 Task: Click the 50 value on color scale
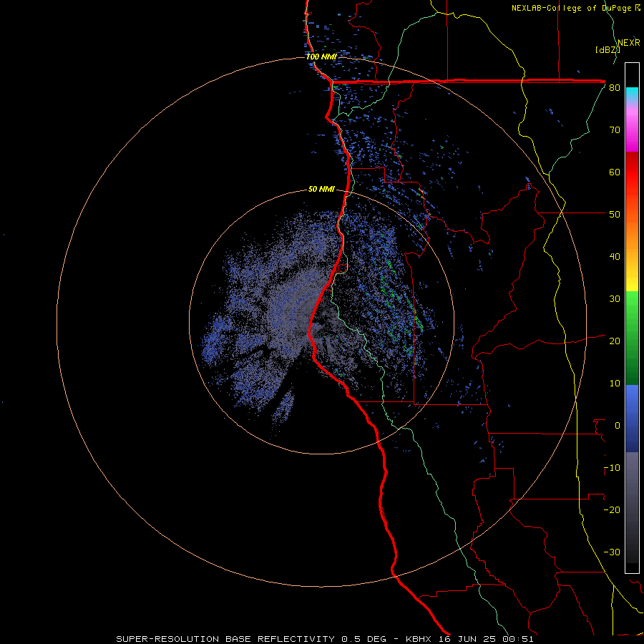(x=615, y=215)
